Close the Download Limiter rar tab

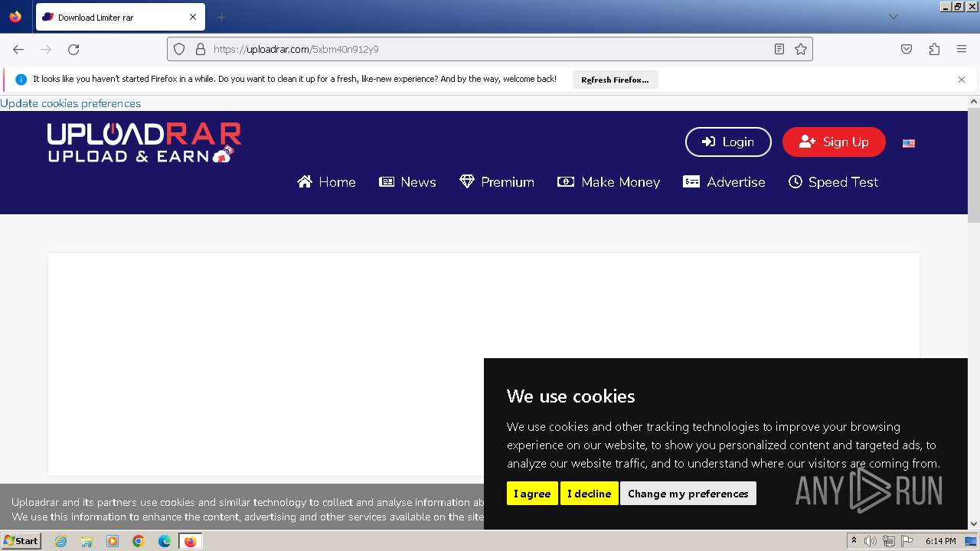click(x=193, y=17)
